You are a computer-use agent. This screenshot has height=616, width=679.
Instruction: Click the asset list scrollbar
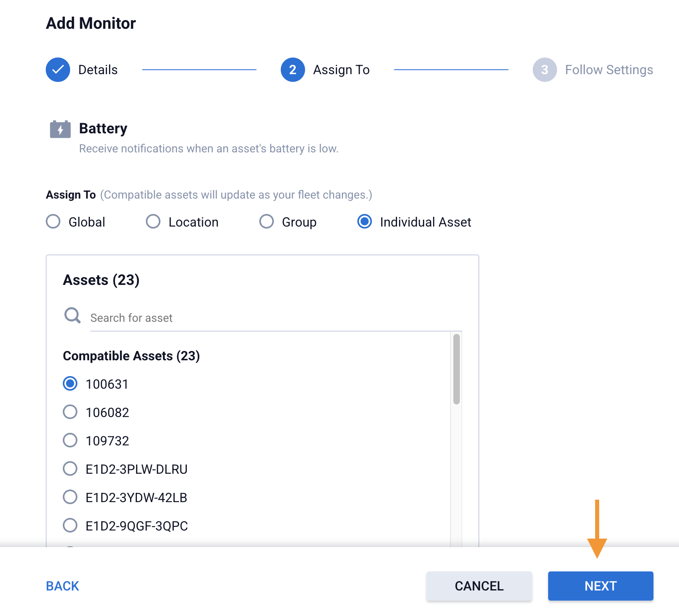pyautogui.click(x=456, y=369)
